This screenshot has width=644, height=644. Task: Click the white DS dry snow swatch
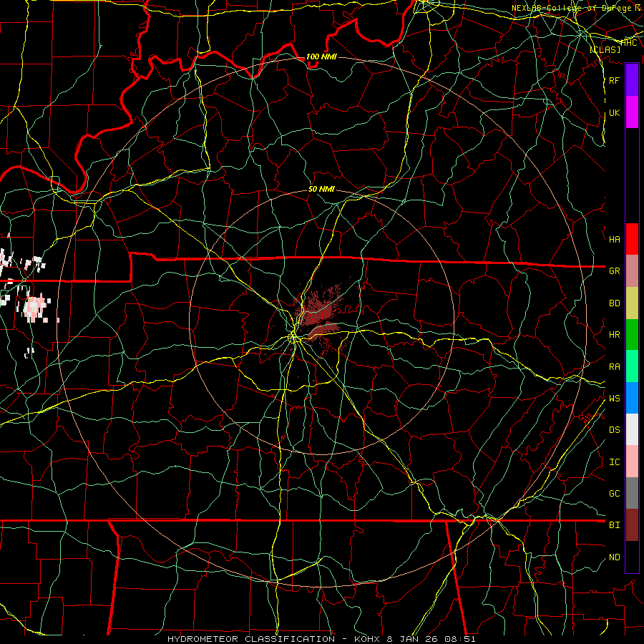pos(632,429)
